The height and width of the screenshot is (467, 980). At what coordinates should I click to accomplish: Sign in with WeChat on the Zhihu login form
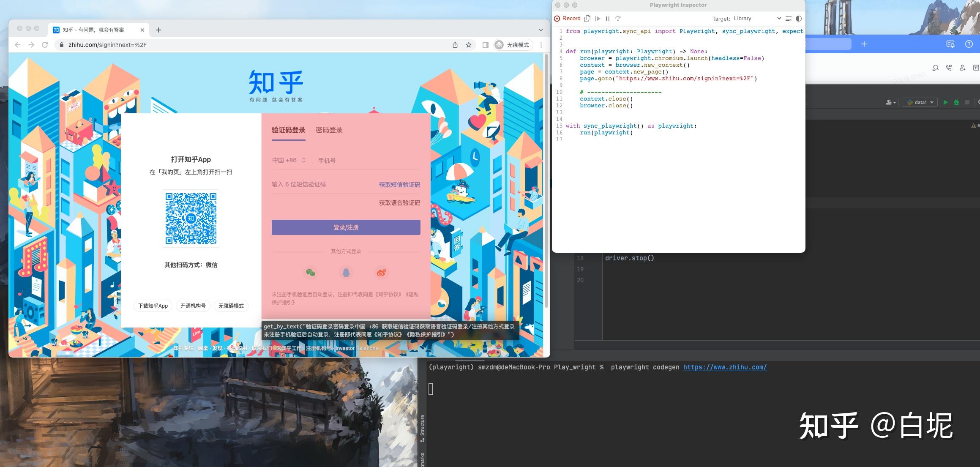click(x=311, y=273)
